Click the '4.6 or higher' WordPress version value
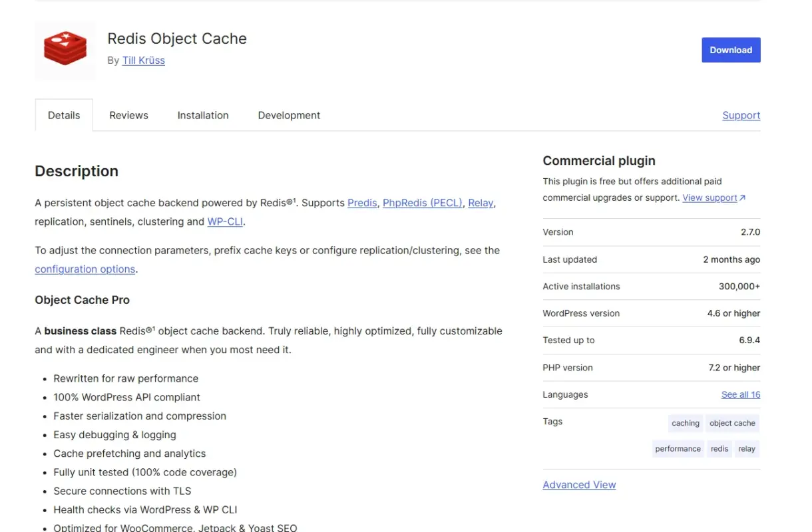Image resolution: width=812 pixels, height=532 pixels. 734,313
